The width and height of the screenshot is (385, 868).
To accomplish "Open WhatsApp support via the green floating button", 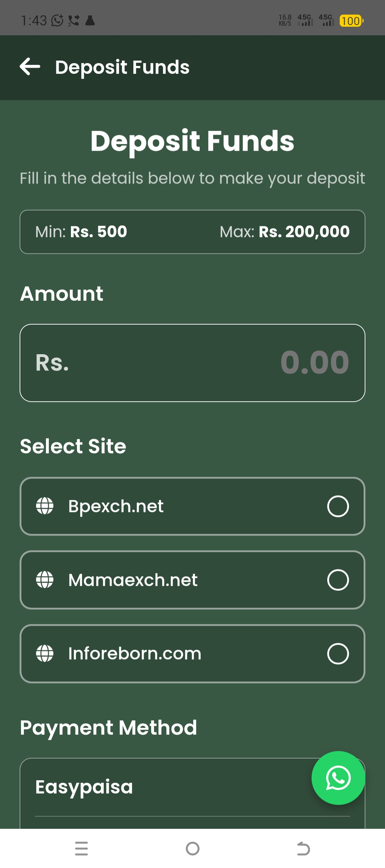I will tap(338, 779).
